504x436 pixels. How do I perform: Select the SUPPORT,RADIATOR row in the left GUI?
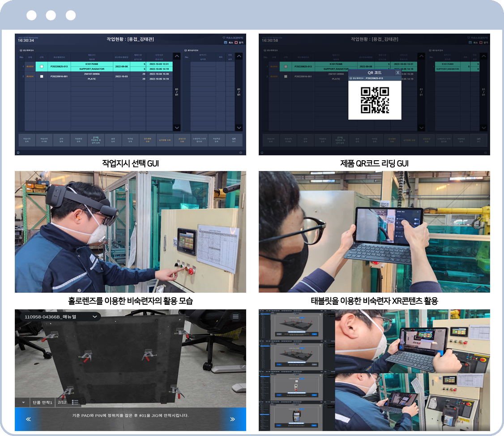(92, 69)
